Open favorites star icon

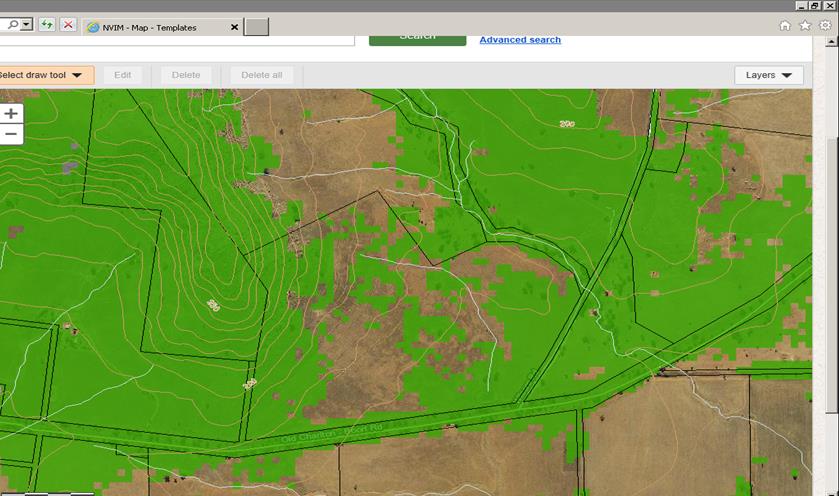pyautogui.click(x=805, y=26)
